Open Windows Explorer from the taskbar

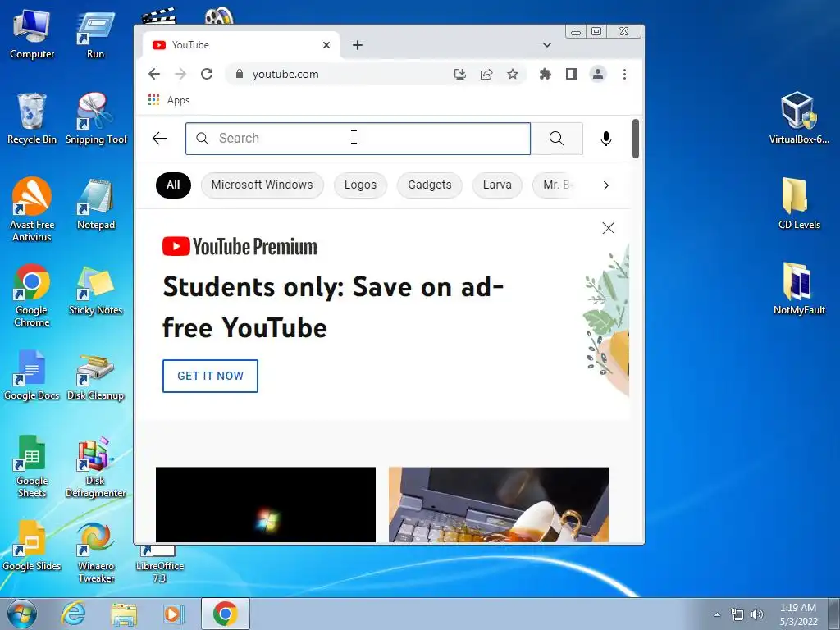pyautogui.click(x=124, y=614)
